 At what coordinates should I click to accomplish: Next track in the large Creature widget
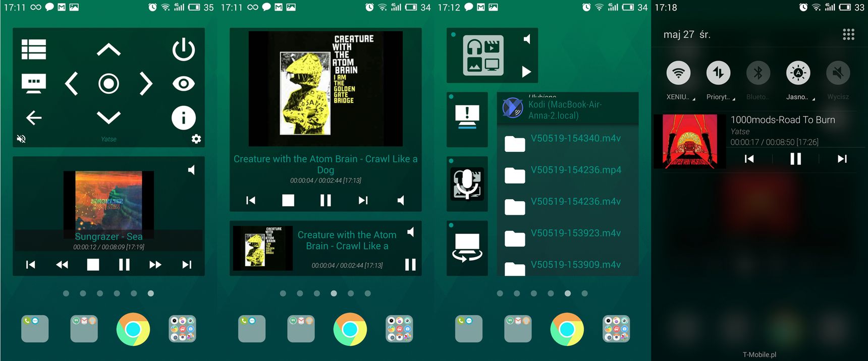(x=363, y=200)
